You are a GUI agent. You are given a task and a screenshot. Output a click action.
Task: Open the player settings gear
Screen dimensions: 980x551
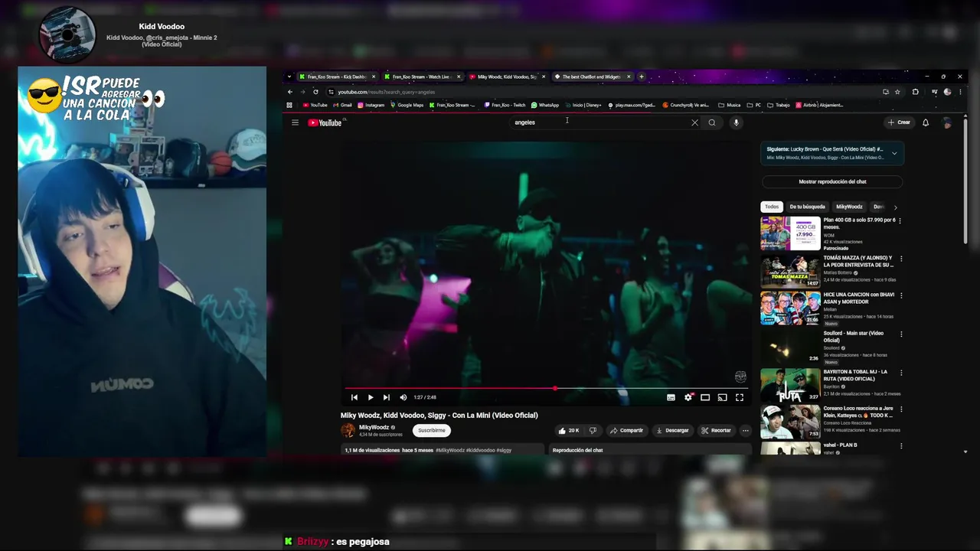coord(688,397)
